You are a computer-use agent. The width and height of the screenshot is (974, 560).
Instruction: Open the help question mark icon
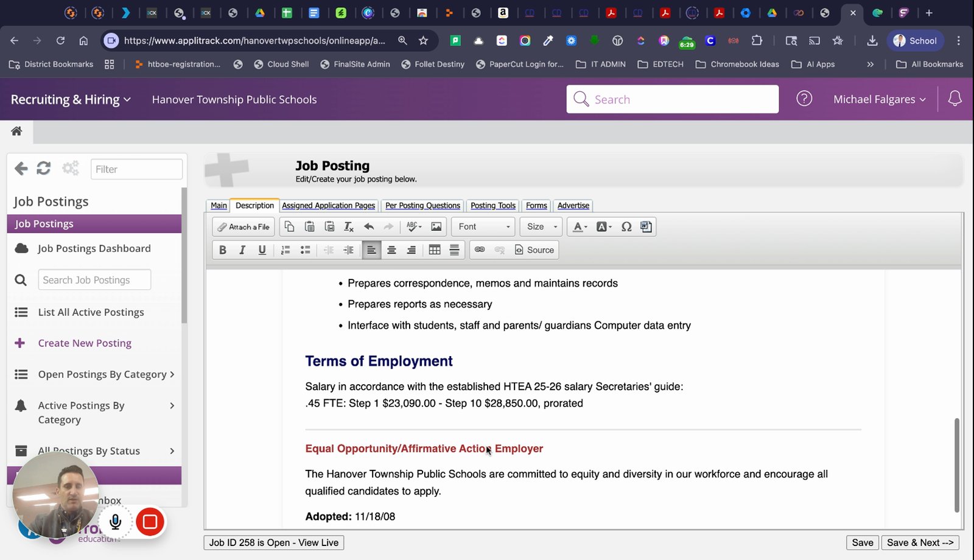[804, 99]
